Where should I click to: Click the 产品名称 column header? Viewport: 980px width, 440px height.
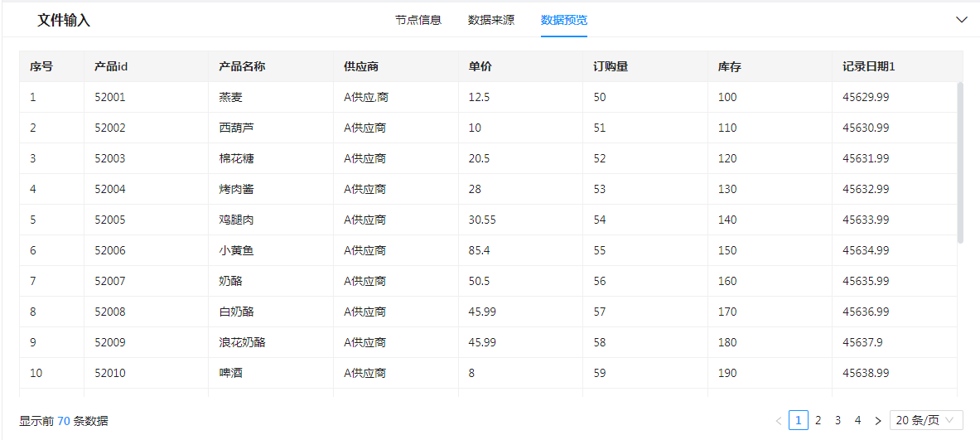(x=242, y=66)
